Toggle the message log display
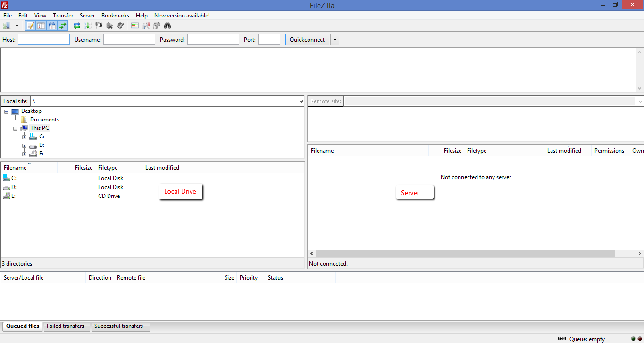This screenshot has width=644, height=343. tap(30, 26)
